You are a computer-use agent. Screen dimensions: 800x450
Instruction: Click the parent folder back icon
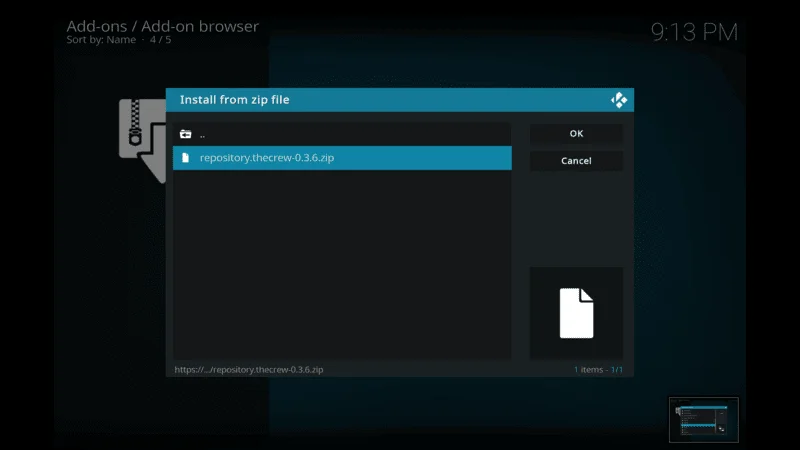point(186,134)
